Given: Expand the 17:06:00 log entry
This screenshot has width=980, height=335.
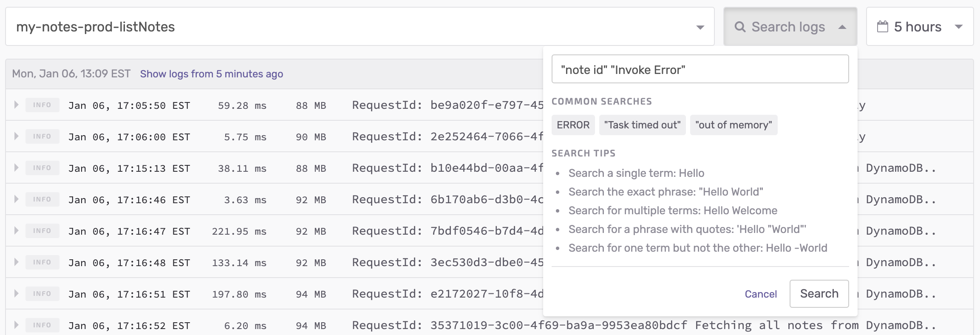Looking at the screenshot, I should 16,136.
